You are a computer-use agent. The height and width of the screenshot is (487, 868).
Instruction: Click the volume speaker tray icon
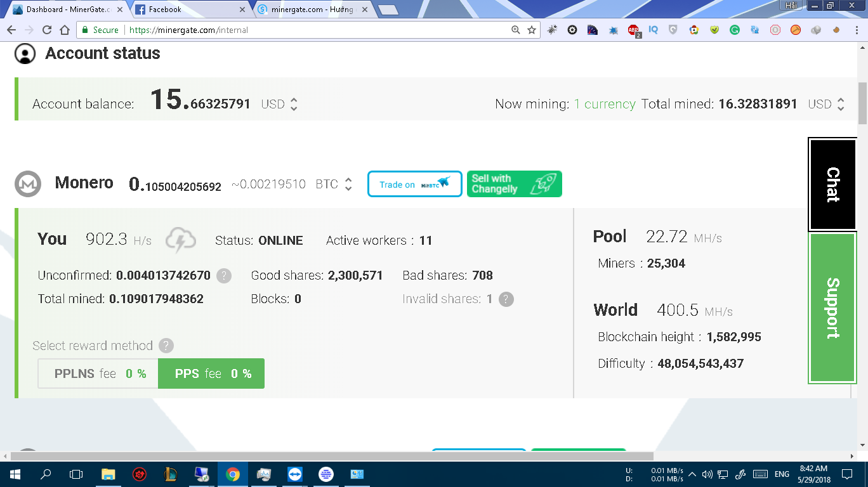pyautogui.click(x=707, y=474)
